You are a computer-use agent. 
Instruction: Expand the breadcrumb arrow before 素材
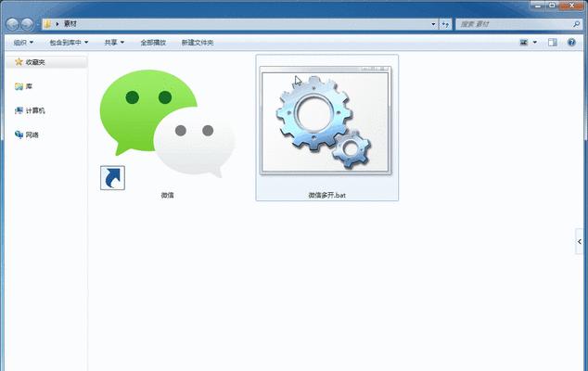(x=58, y=24)
